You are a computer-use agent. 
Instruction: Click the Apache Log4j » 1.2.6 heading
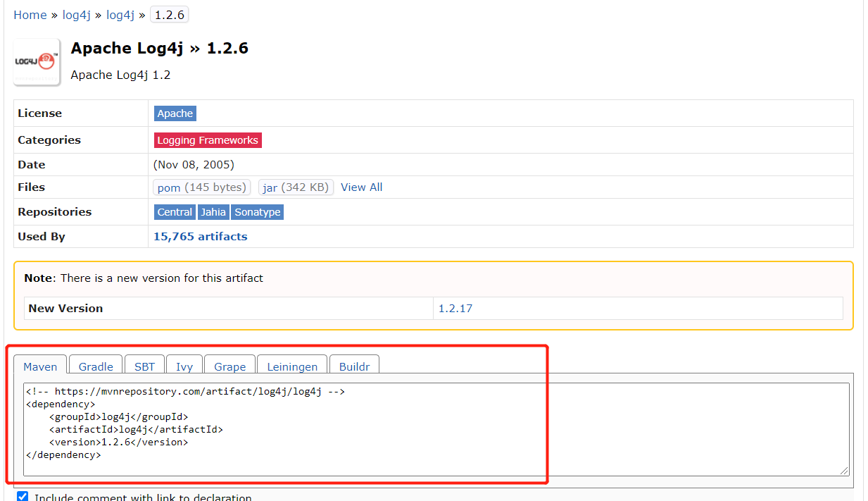coord(160,49)
